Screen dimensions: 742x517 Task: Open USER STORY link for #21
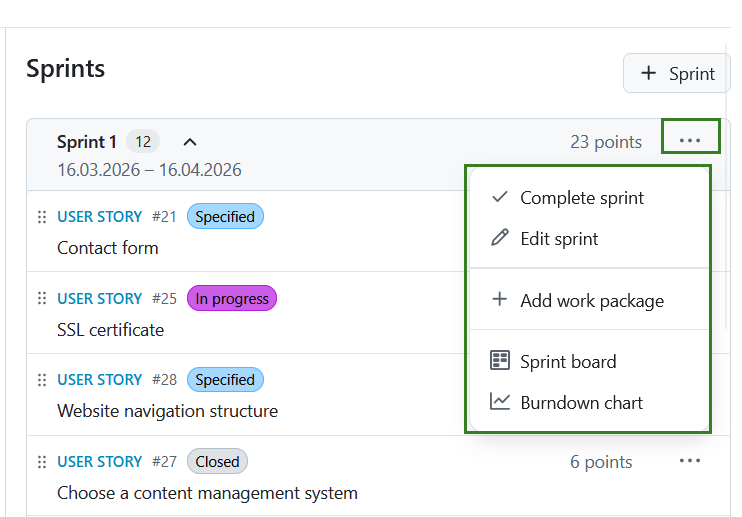pos(100,216)
